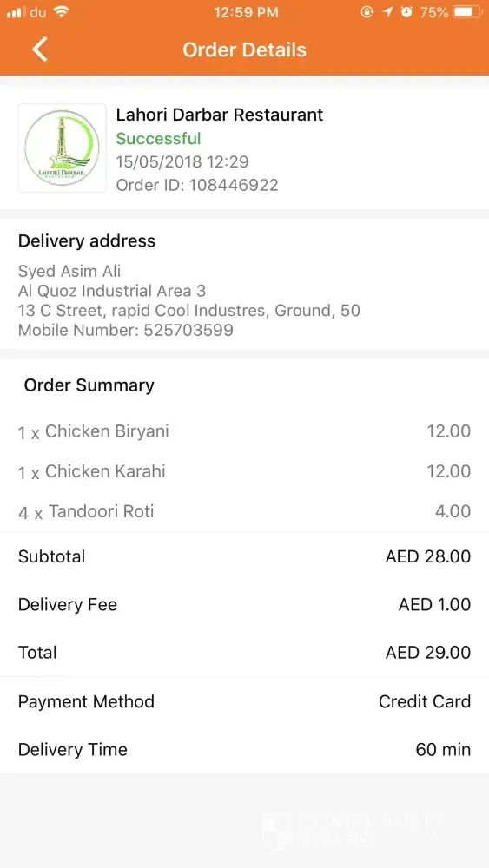Image resolution: width=489 pixels, height=868 pixels.
Task: Tap the back arrow in header
Action: (x=40, y=49)
